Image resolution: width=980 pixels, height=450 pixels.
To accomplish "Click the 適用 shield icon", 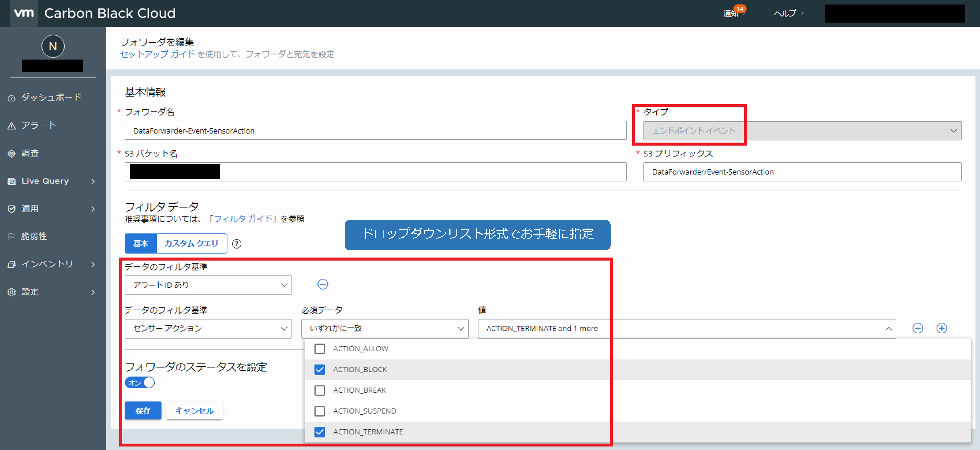I will pyautogui.click(x=12, y=209).
